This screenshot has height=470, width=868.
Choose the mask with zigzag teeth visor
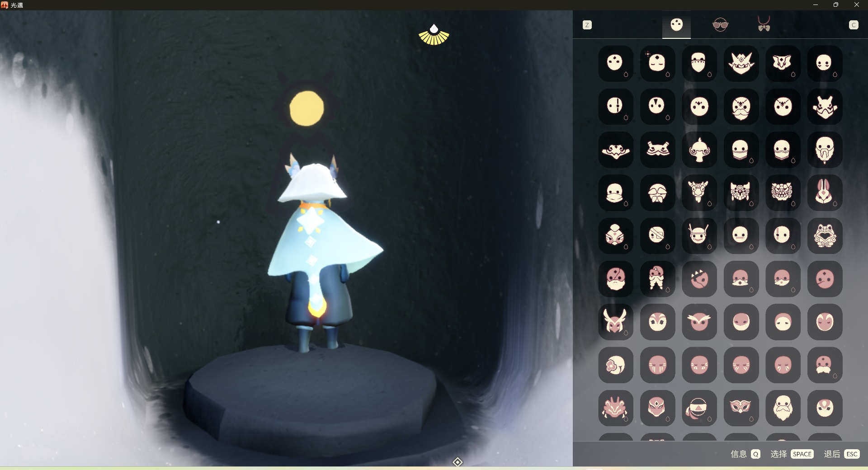pyautogui.click(x=699, y=63)
